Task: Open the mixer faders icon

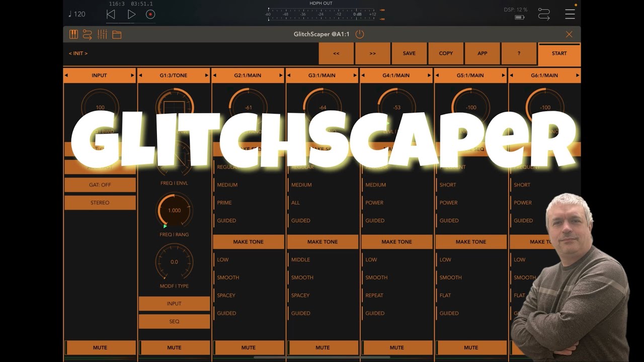Action: 102,34
